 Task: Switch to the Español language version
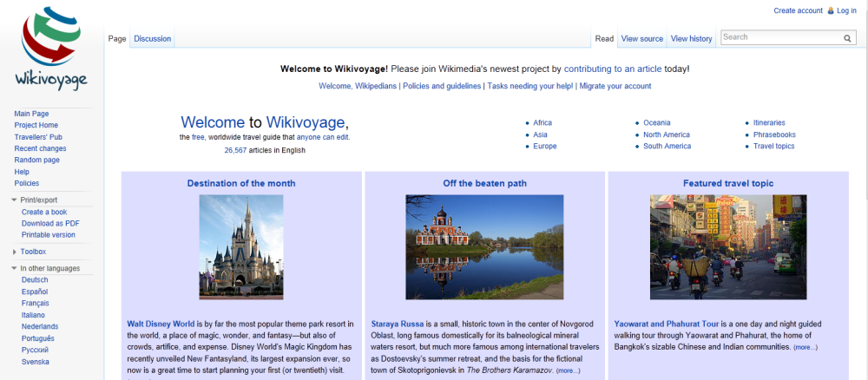35,292
